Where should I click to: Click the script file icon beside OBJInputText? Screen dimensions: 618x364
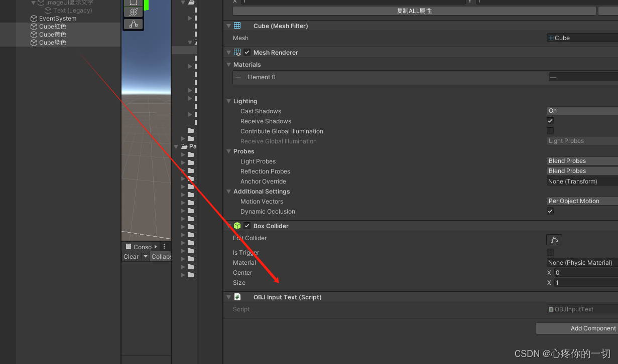pos(551,309)
